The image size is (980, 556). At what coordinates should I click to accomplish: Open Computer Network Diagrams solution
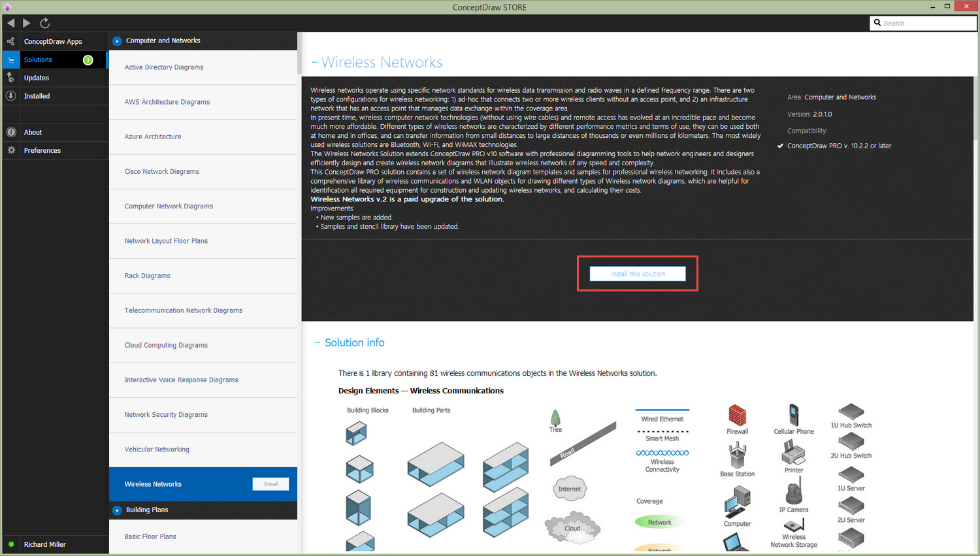pyautogui.click(x=203, y=206)
